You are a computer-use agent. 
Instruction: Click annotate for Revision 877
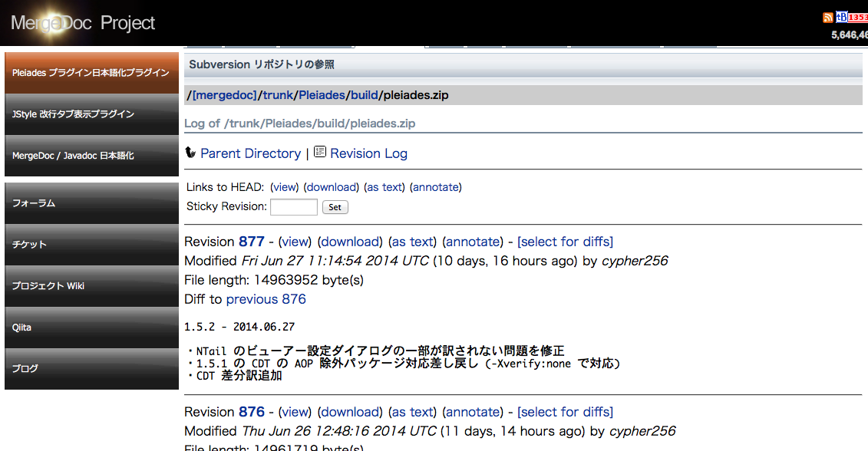pos(473,242)
